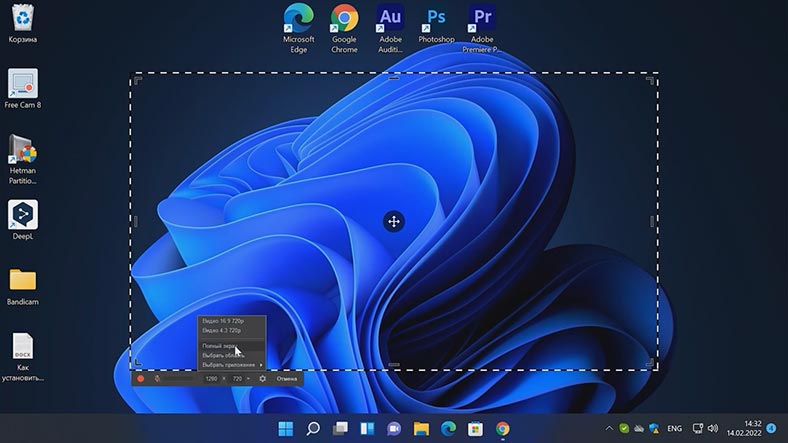
Task: Toggle the muted microphone icon
Action: pyautogui.click(x=157, y=379)
